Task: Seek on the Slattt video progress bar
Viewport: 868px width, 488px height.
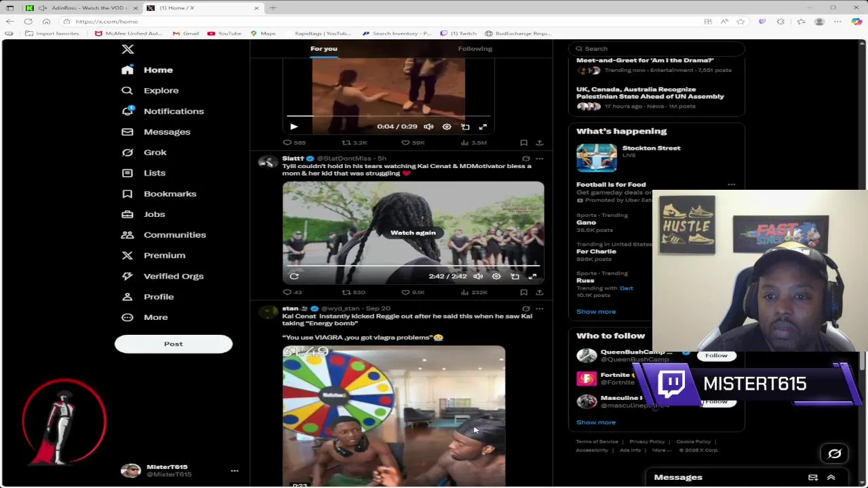Action: tap(413, 266)
